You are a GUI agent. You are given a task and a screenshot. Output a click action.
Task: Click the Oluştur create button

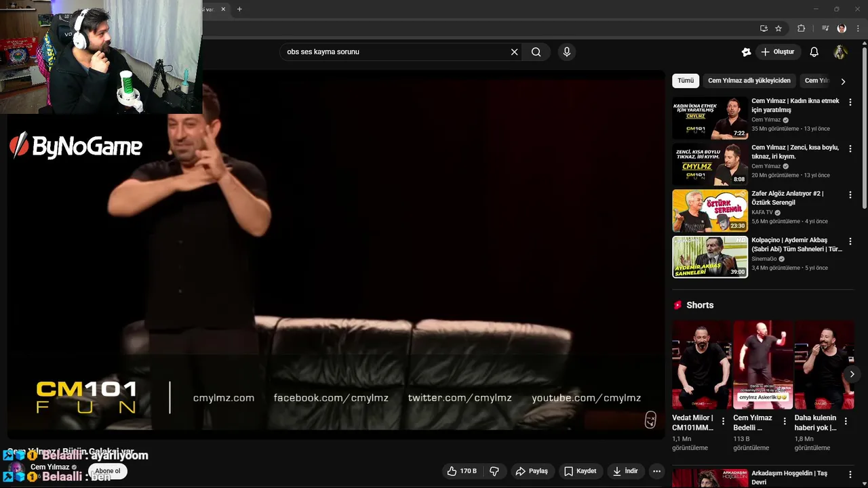coord(778,52)
